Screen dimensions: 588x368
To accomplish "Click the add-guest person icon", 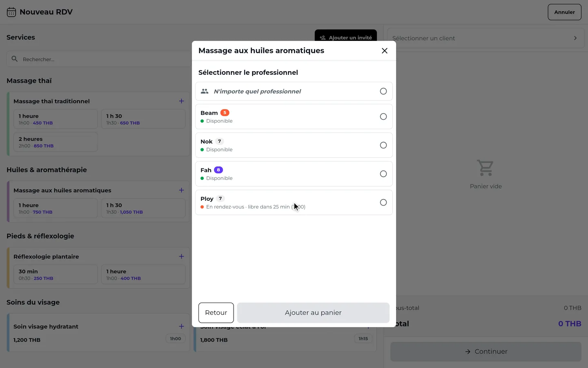I will [x=323, y=38].
